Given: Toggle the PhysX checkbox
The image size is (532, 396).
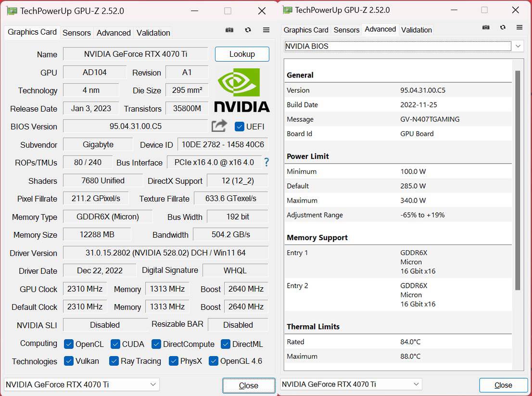Looking at the screenshot, I should [x=173, y=361].
